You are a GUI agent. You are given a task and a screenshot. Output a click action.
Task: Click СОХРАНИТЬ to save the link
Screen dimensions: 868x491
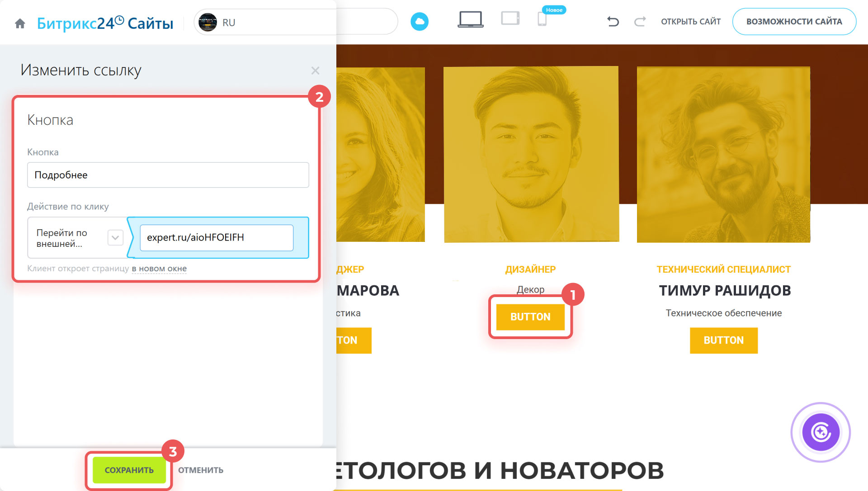coord(129,470)
